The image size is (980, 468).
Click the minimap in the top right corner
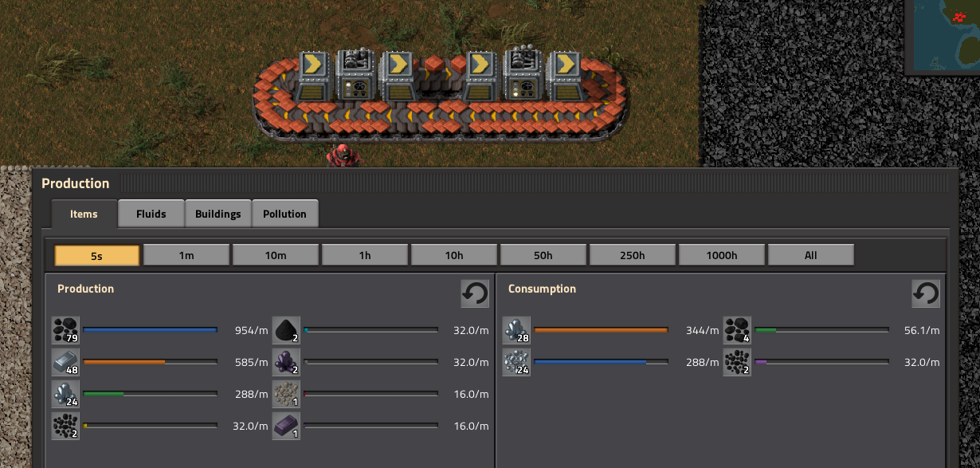943,36
